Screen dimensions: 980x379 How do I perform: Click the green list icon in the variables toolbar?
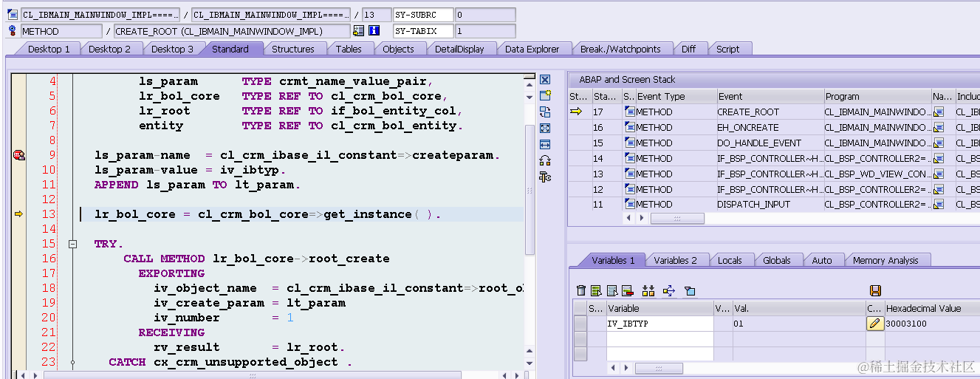(x=597, y=290)
